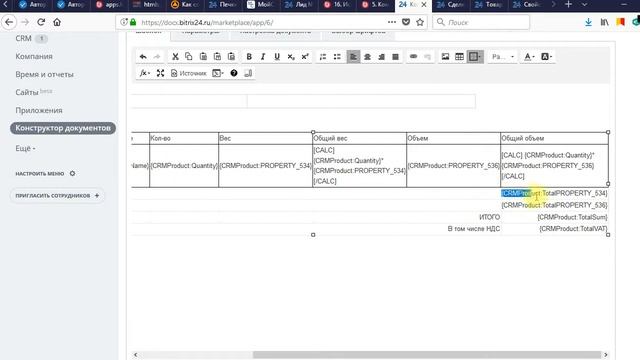This screenshot has height=360, width=640.
Task: Click the [CRMProduct:TotalVAT] placeholder
Action: click(573, 229)
